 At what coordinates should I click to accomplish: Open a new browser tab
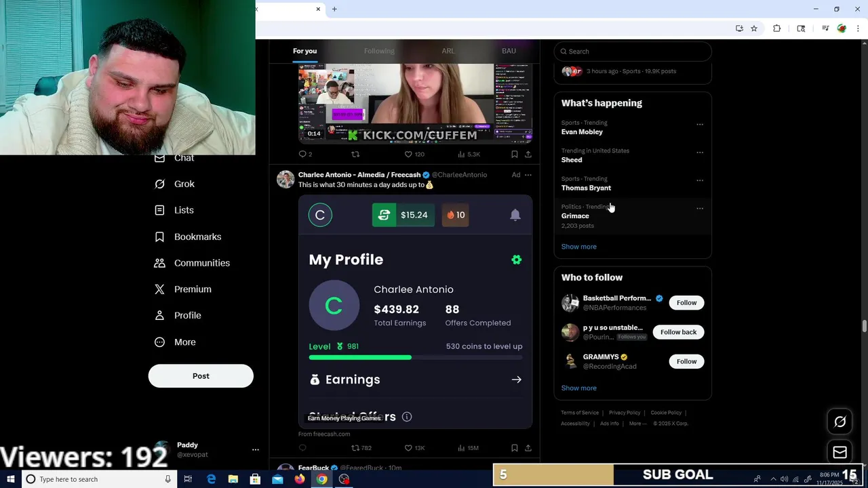click(x=334, y=9)
